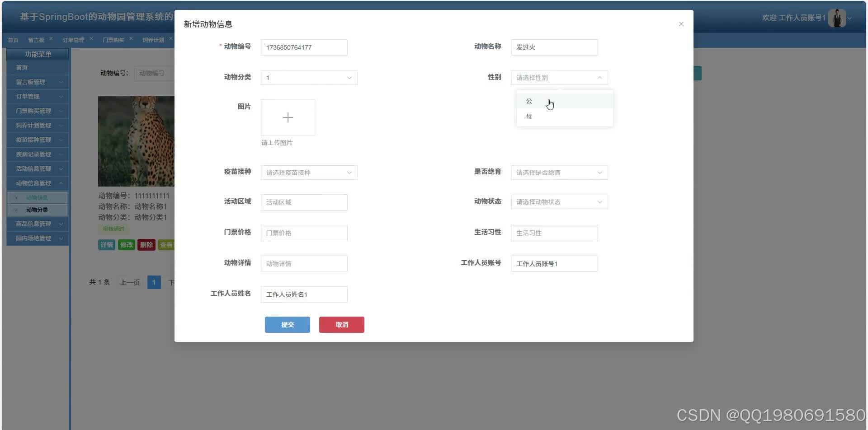The height and width of the screenshot is (430, 868).
Task: Open the 动物分类 sidebar item
Action: [x=38, y=210]
